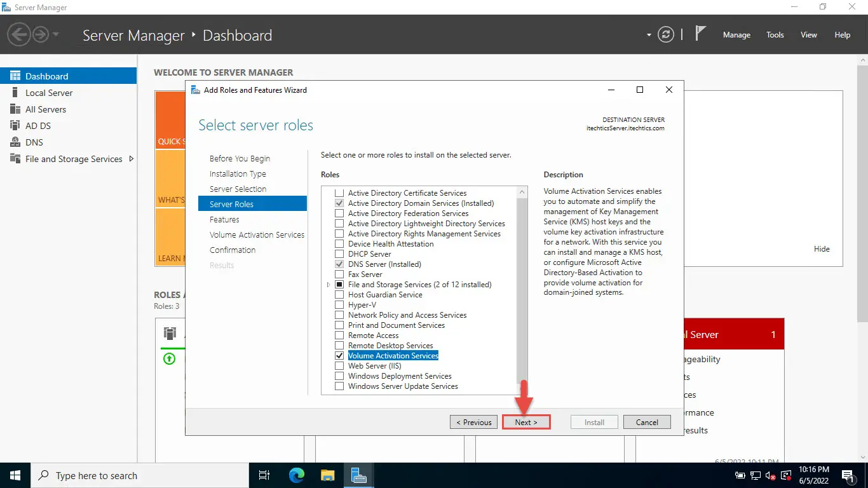Uncheck Volume Activation Services
The width and height of the screenshot is (868, 488).
click(x=339, y=356)
